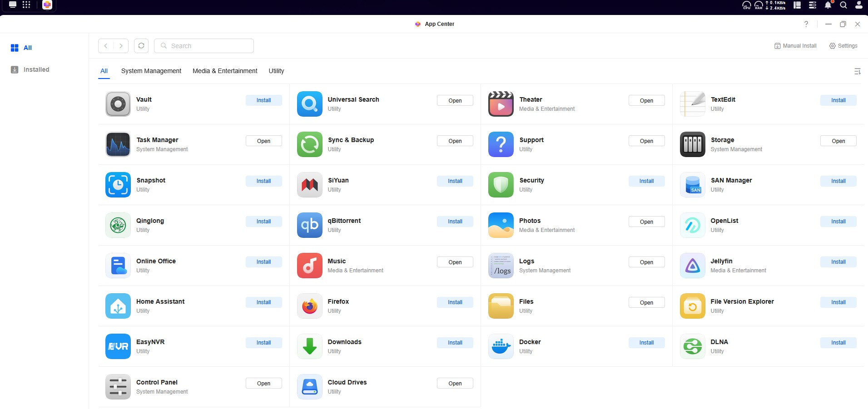Click the Task Manager app icon
868x409 pixels.
coord(118,144)
